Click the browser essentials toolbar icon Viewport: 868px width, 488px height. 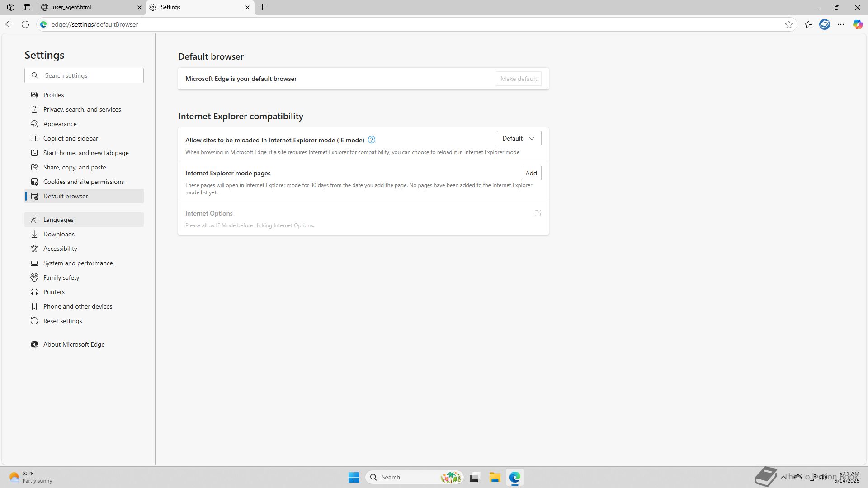(825, 24)
